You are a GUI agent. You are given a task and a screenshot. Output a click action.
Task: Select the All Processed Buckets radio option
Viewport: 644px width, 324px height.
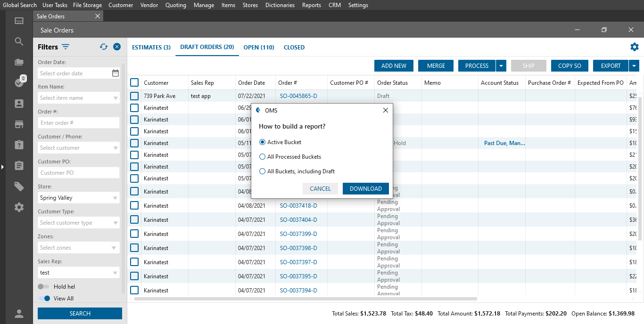263,157
